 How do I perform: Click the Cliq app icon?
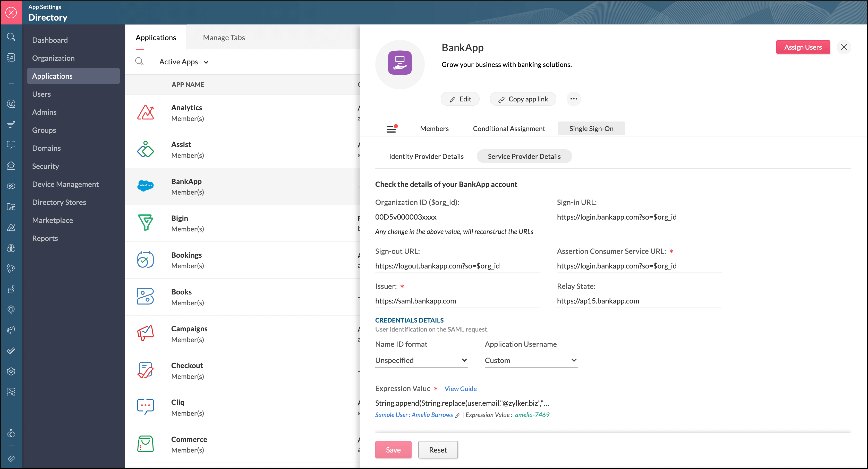tap(146, 407)
